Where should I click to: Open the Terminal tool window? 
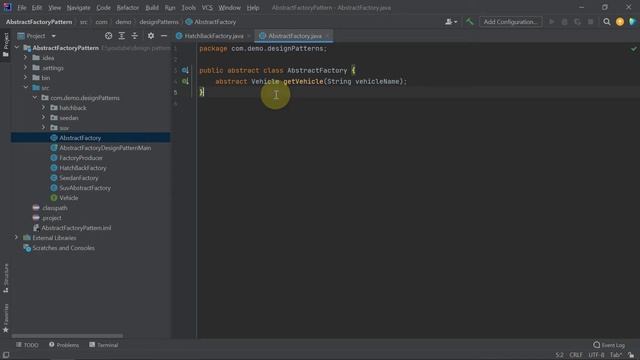point(104,345)
